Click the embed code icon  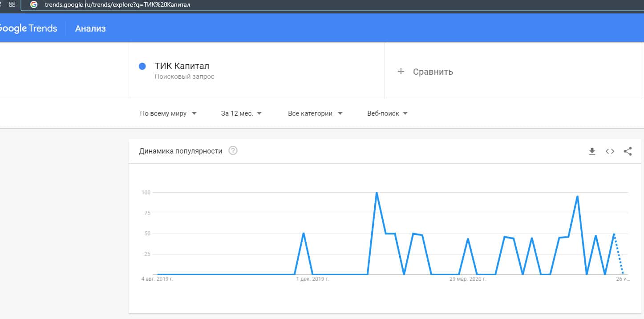(610, 151)
